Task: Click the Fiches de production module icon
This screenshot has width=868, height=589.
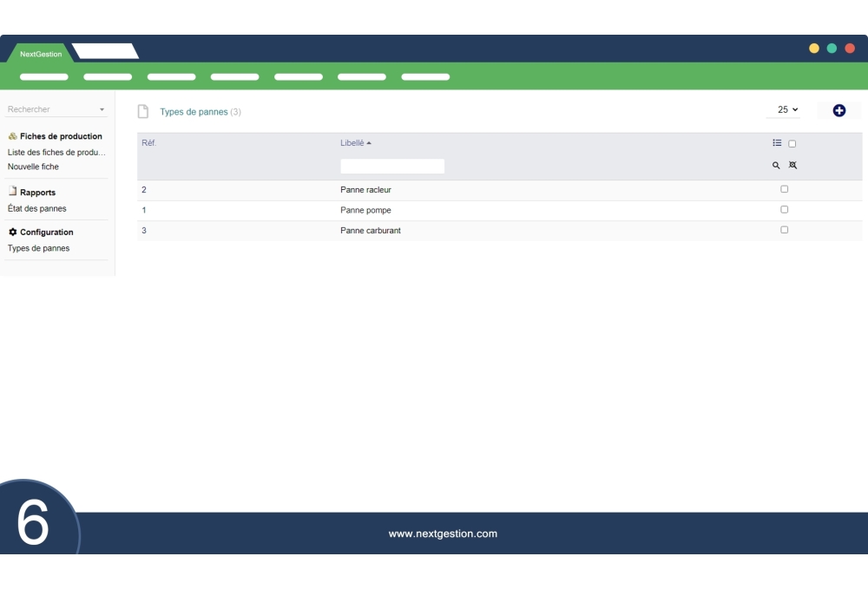Action: (12, 136)
